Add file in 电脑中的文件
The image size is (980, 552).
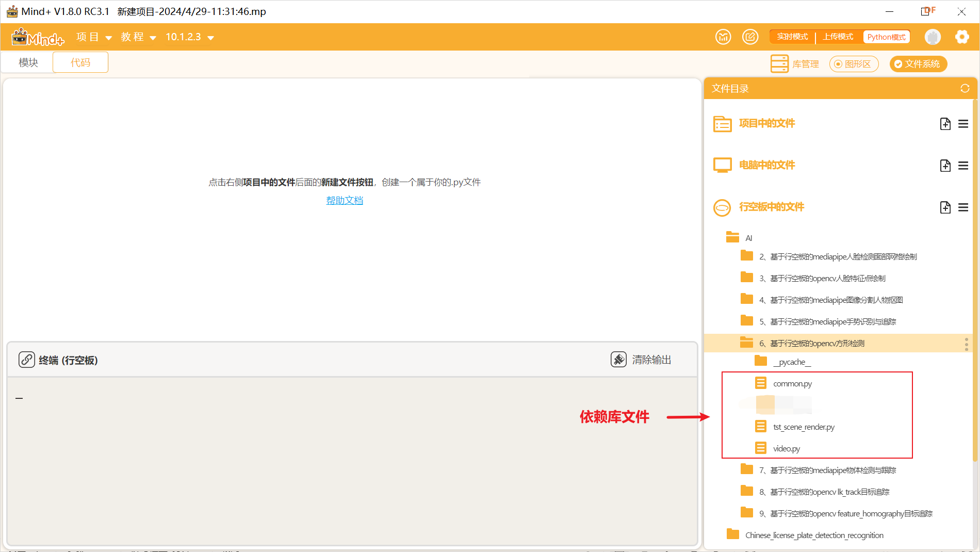(x=945, y=166)
